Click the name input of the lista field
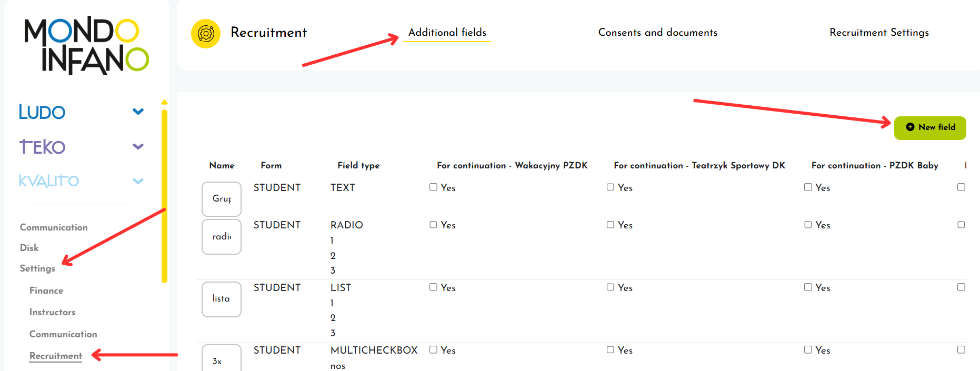Screen dimensions: 980x371 click(x=222, y=299)
